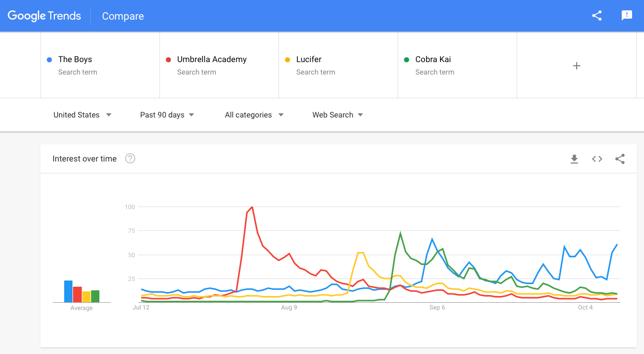Open the All categories dropdown
Screen dimensions: 644x354
click(254, 115)
